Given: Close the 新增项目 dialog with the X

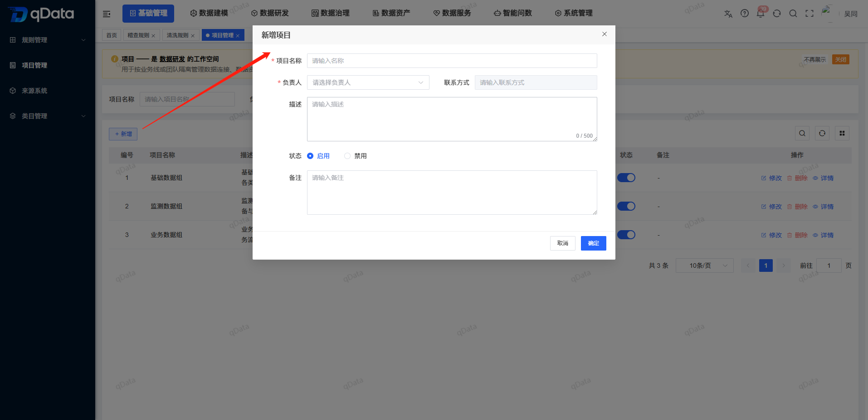Looking at the screenshot, I should 605,34.
